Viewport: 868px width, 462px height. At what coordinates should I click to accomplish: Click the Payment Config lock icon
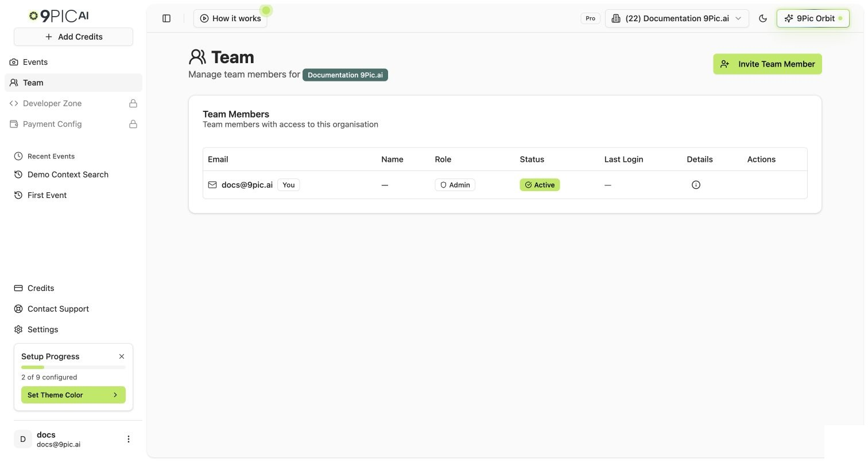click(x=133, y=124)
